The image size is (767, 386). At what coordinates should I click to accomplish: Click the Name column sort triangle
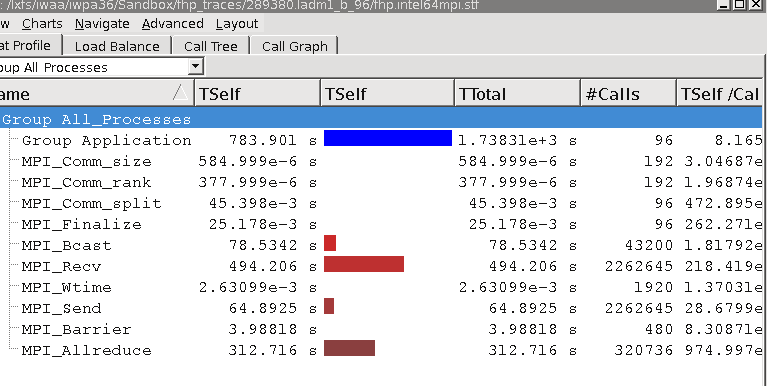click(x=180, y=92)
